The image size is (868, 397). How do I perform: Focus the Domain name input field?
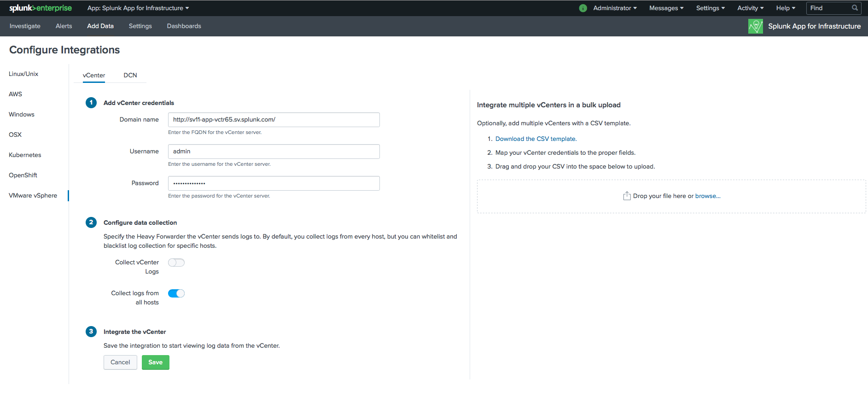(274, 120)
